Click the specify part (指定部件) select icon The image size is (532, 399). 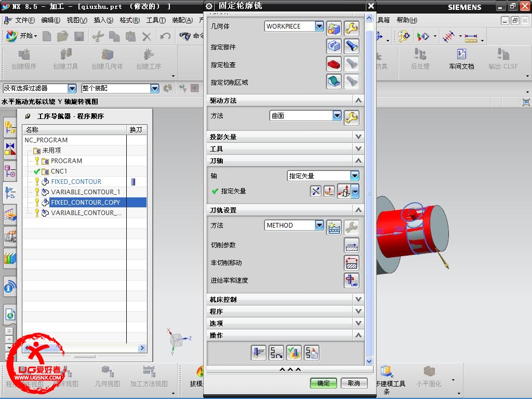334,46
